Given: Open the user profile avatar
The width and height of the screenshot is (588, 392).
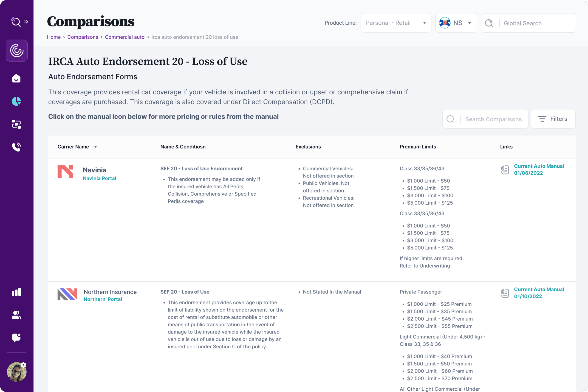Looking at the screenshot, I should pyautogui.click(x=16, y=372).
